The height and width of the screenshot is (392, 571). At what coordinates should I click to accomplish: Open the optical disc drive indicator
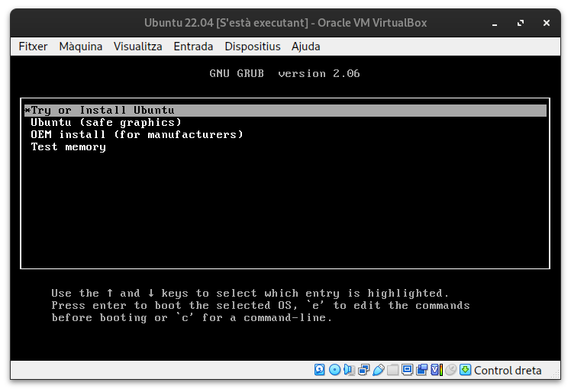(334, 370)
